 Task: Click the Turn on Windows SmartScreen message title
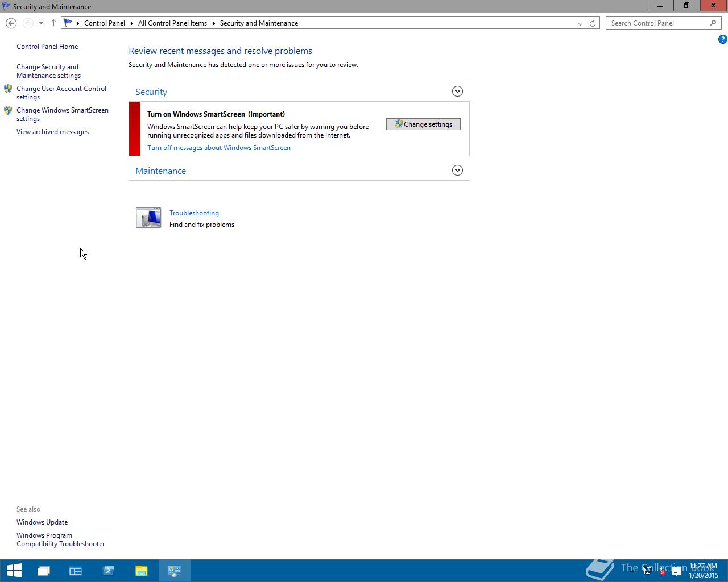tap(216, 114)
